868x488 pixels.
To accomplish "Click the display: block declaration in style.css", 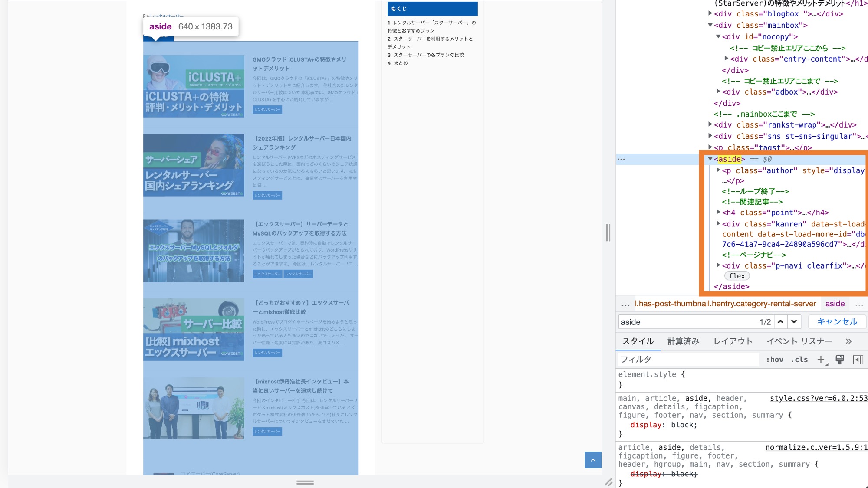I will point(664,425).
